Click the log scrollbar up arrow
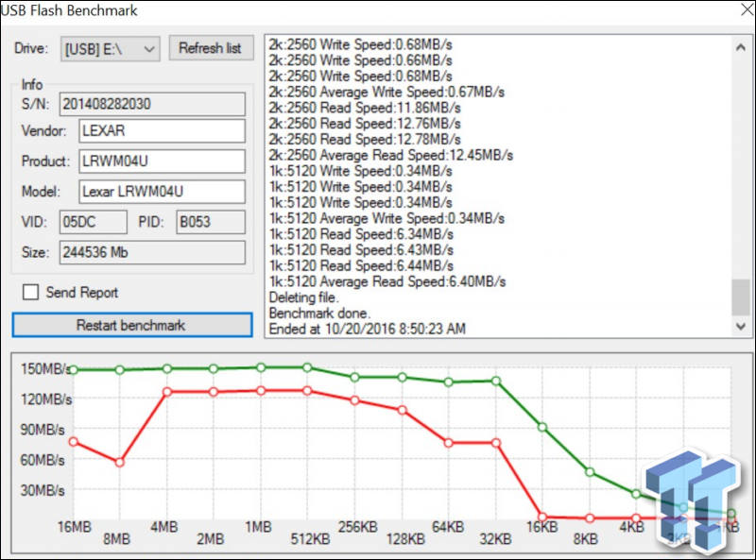The image size is (756, 560). tap(741, 47)
